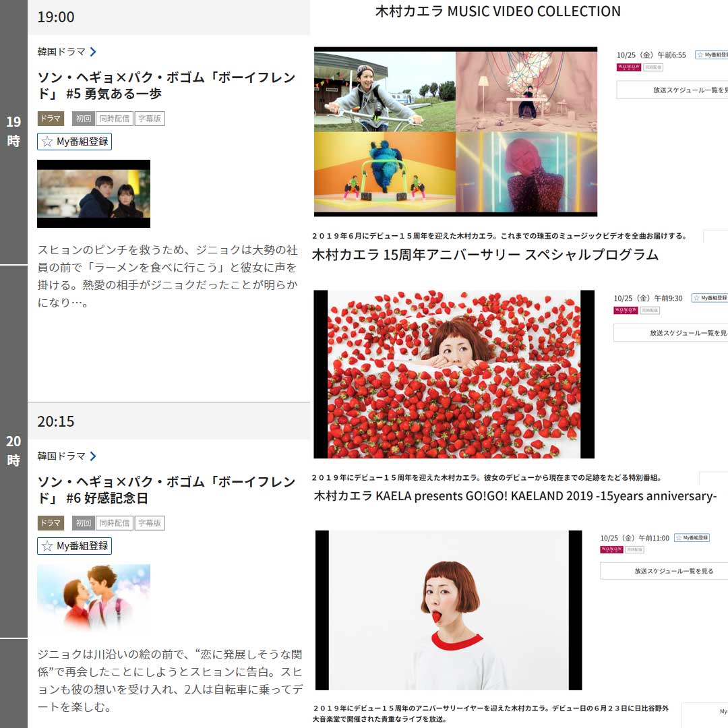Screen dimensions: 728x728
Task: Click My番組登録 next to 10/25 午前6:55
Action: [x=711, y=55]
